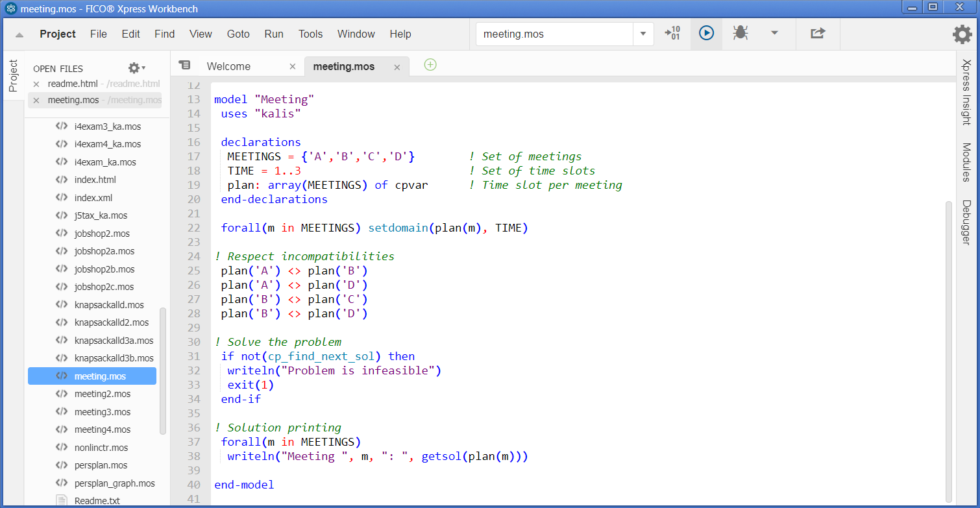Image resolution: width=980 pixels, height=508 pixels.
Task: Close the meeting.mos editor tab
Action: click(x=397, y=67)
